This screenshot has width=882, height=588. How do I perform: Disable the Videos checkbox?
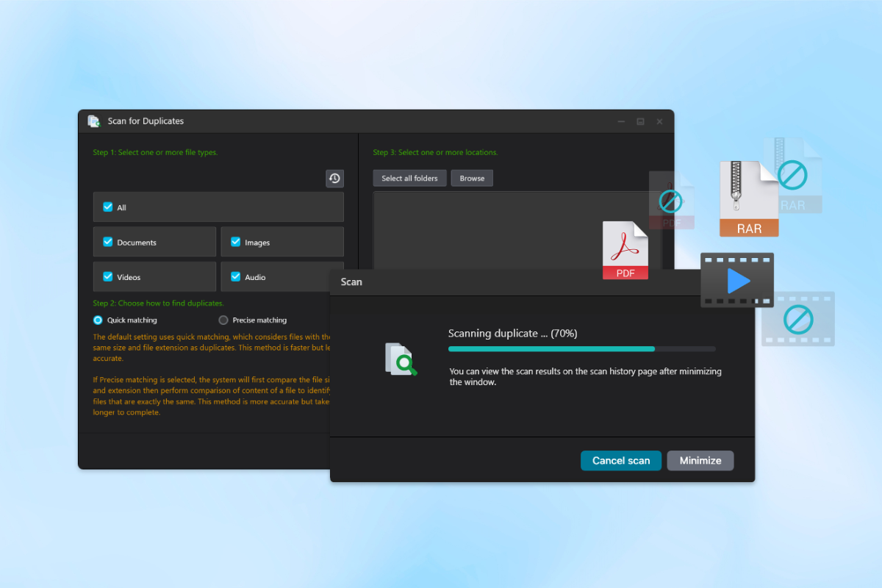point(108,277)
